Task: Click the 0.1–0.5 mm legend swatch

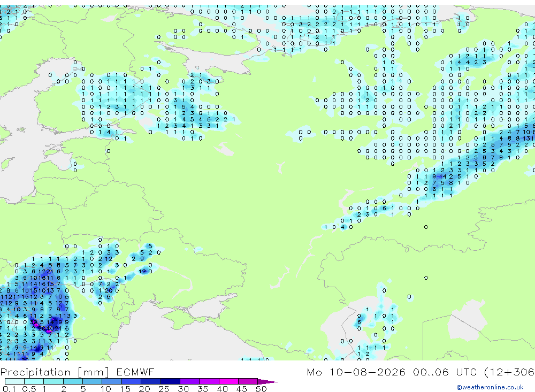Action: coord(14,381)
